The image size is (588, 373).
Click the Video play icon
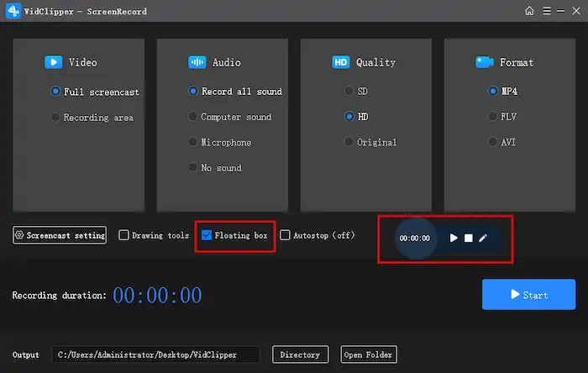click(54, 62)
